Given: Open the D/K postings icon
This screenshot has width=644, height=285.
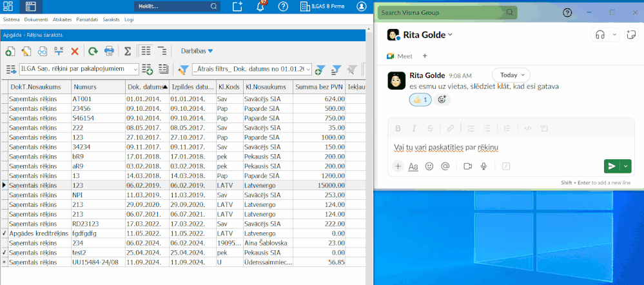Looking at the screenshot, I should click(59, 51).
